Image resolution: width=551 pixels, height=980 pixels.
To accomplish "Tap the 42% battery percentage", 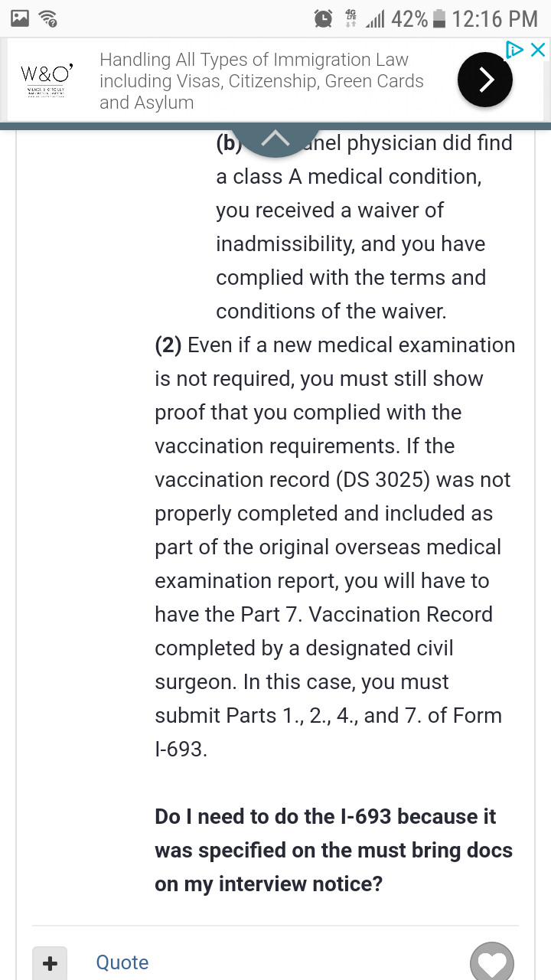I will click(409, 19).
